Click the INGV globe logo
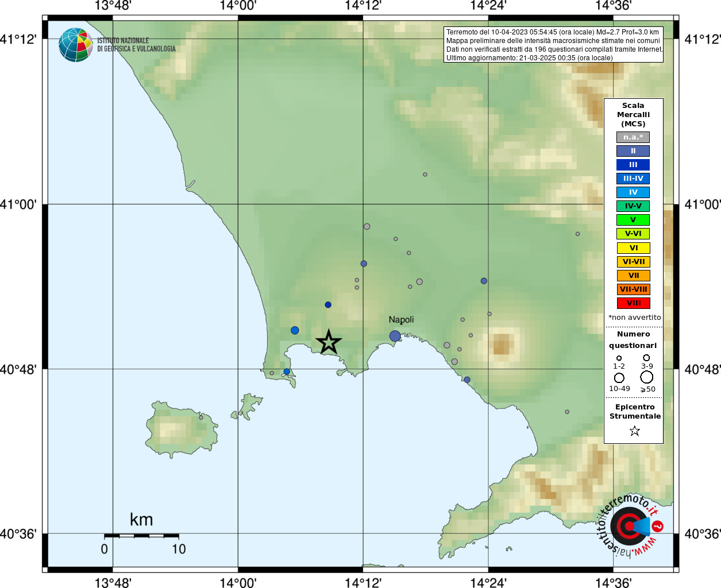This screenshot has width=721, height=588. click(x=76, y=45)
